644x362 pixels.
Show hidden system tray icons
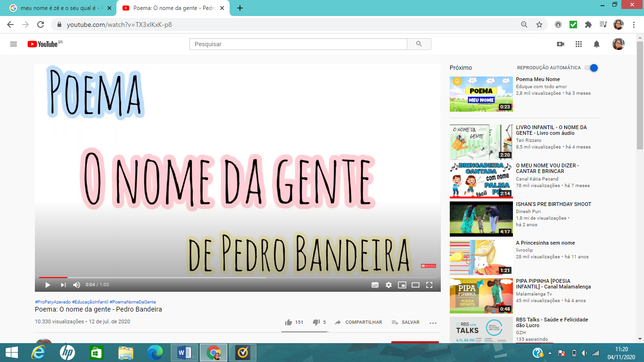coord(550,353)
